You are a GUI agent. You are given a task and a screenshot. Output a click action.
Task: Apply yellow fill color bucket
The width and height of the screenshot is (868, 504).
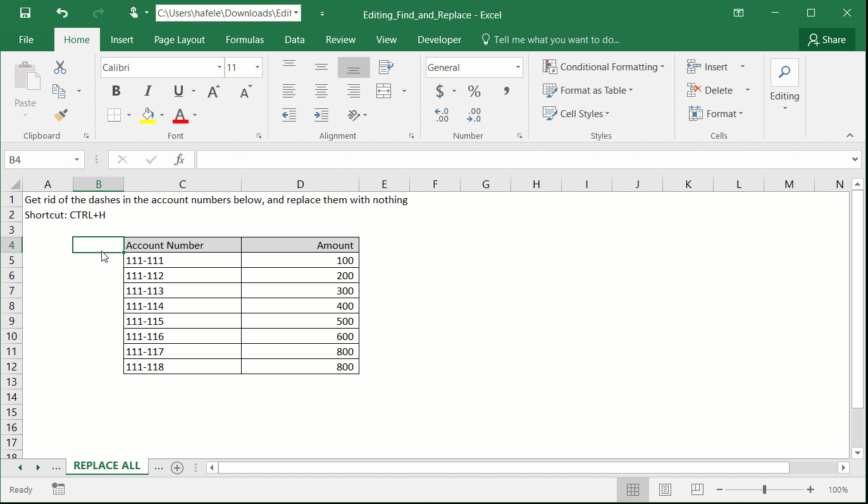(x=148, y=115)
